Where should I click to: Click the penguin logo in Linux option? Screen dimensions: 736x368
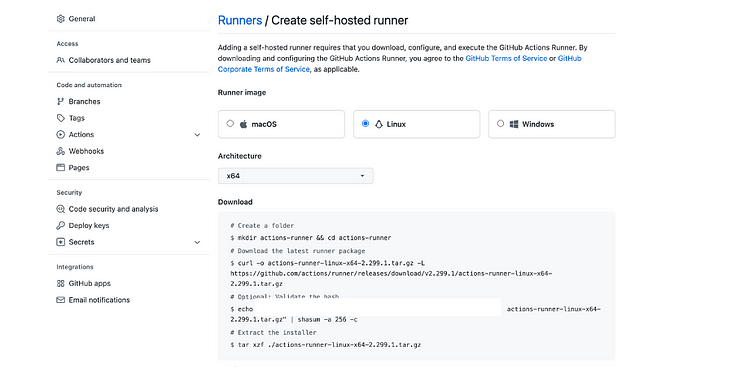378,124
